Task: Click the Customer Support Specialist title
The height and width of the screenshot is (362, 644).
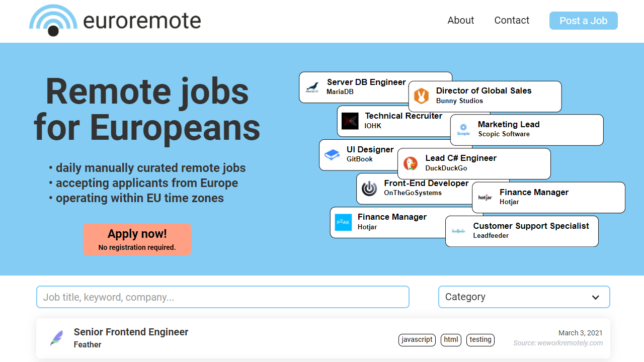Action: point(531,226)
